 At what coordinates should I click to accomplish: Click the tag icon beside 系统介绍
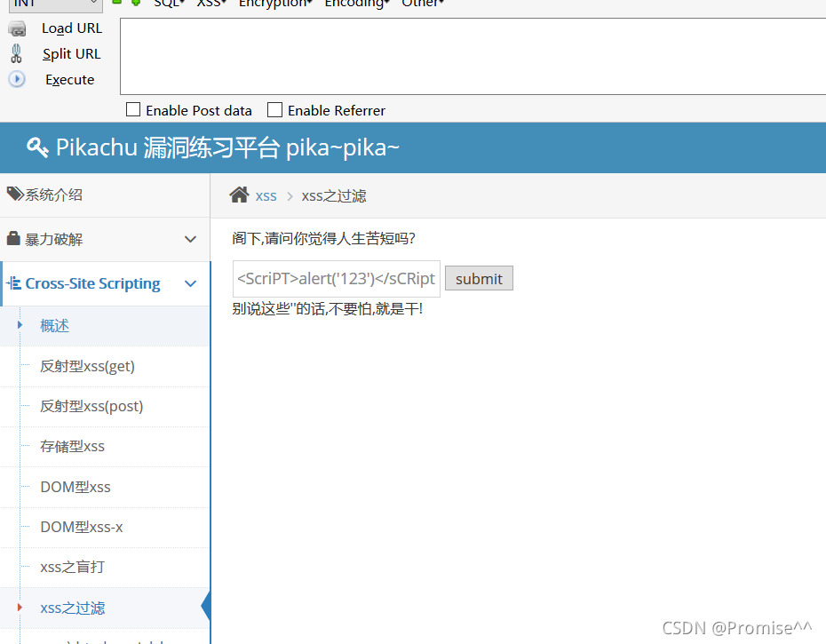(x=15, y=194)
